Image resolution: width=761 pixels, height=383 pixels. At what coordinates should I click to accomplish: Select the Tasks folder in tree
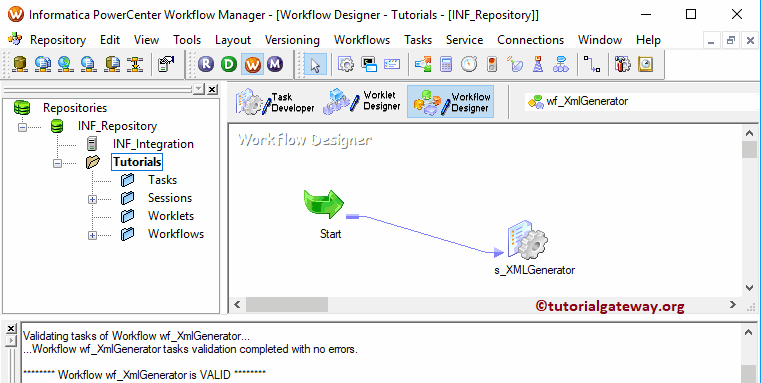pos(162,180)
